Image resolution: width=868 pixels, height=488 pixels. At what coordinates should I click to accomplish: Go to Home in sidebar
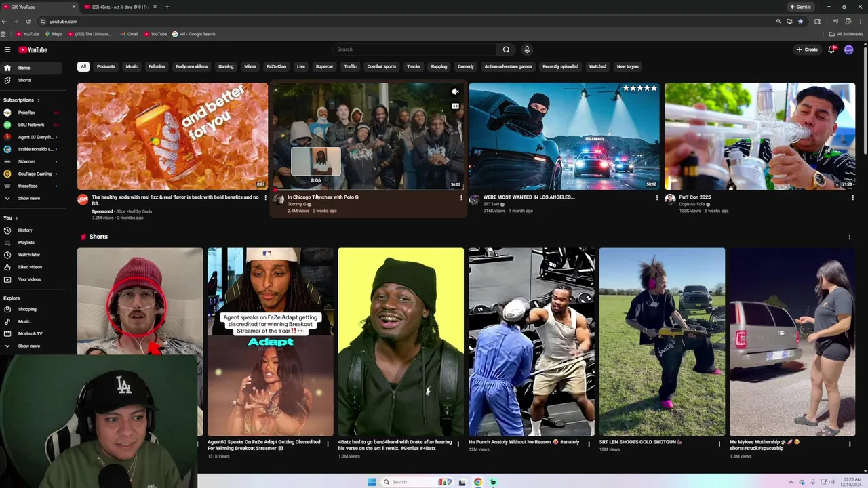pos(31,68)
